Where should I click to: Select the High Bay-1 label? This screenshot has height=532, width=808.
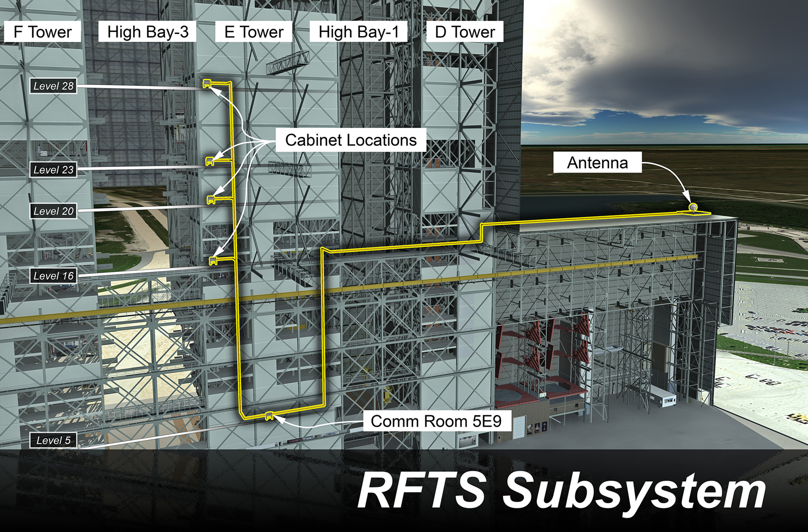(358, 32)
